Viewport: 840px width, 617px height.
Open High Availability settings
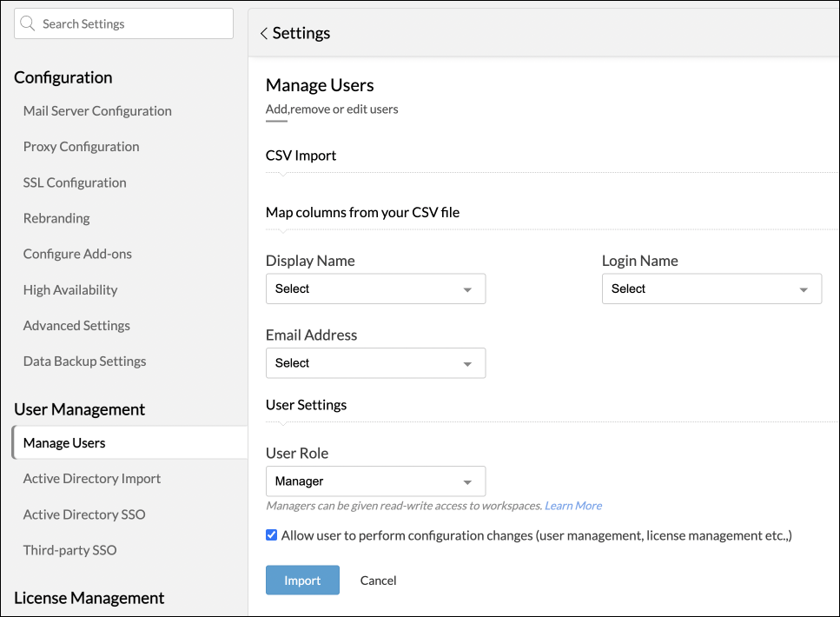pyautogui.click(x=70, y=290)
